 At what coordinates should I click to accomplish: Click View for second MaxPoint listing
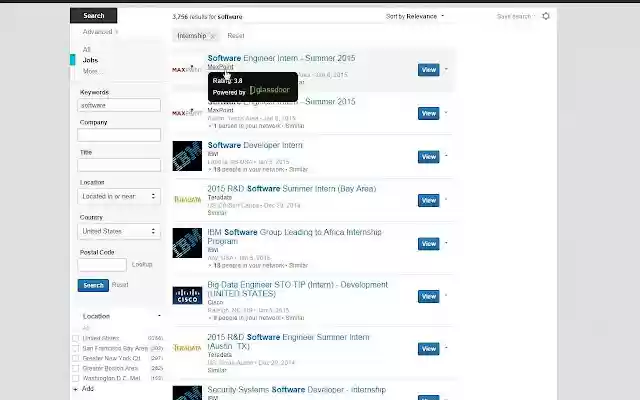pos(429,113)
